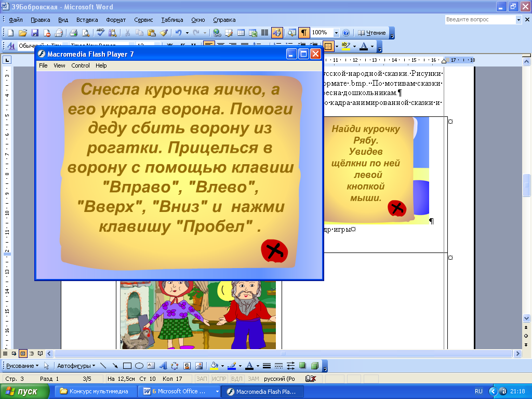532x399 pixels.
Task: Switch to Print Layout view button
Action: 23,353
